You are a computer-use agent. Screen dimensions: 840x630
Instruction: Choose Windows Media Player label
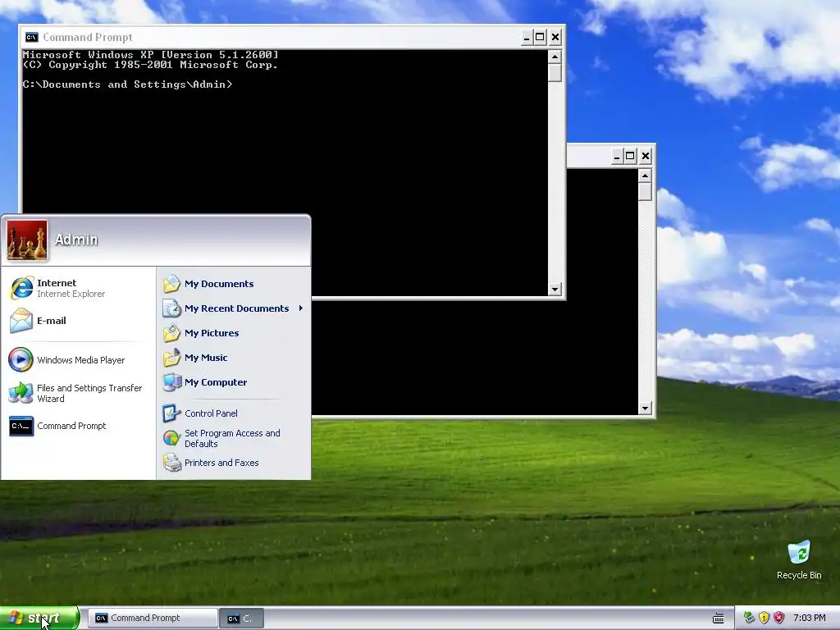[x=81, y=360]
